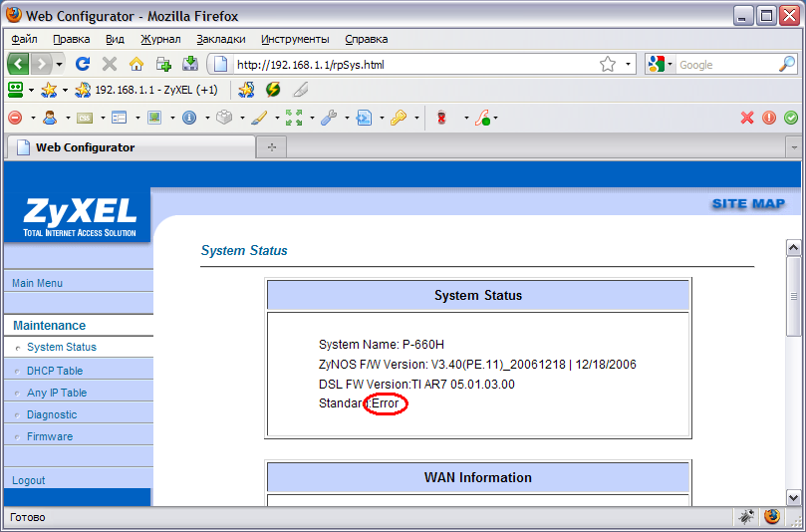Click in the Google search box
The width and height of the screenshot is (806, 532).
(x=727, y=65)
